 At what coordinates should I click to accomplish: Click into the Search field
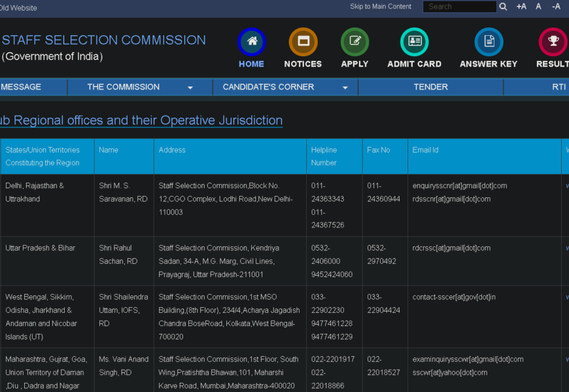tap(460, 7)
